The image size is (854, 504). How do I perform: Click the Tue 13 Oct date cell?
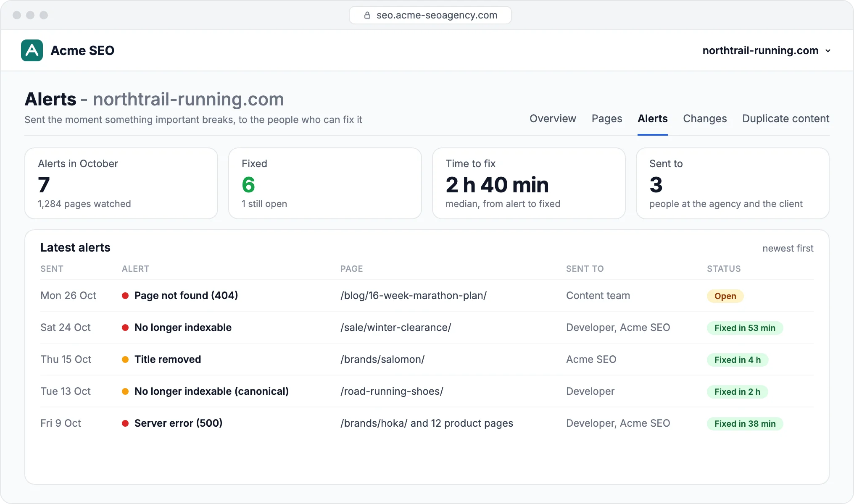tap(66, 391)
